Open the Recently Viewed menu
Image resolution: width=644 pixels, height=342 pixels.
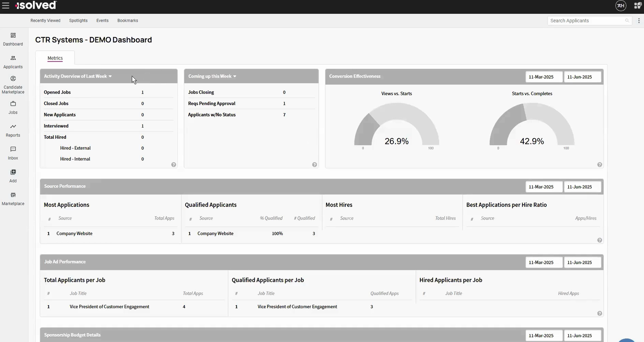pos(45,21)
